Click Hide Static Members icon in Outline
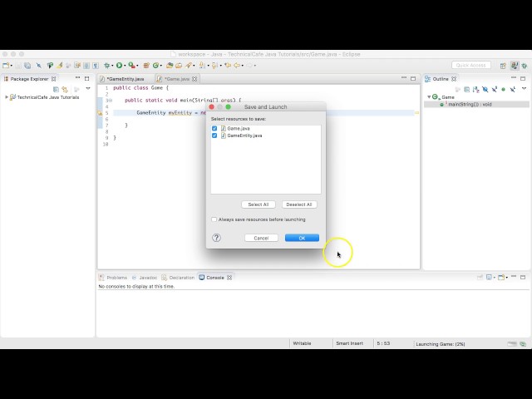 pos(495,89)
